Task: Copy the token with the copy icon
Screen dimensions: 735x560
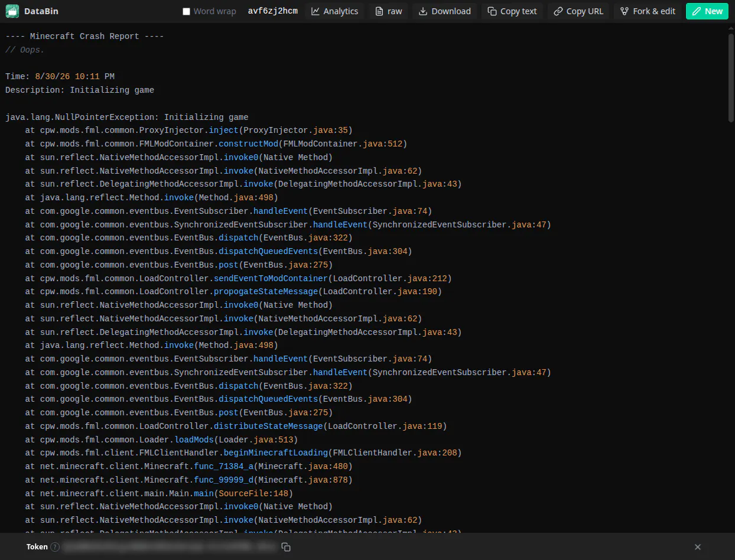Action: click(286, 547)
